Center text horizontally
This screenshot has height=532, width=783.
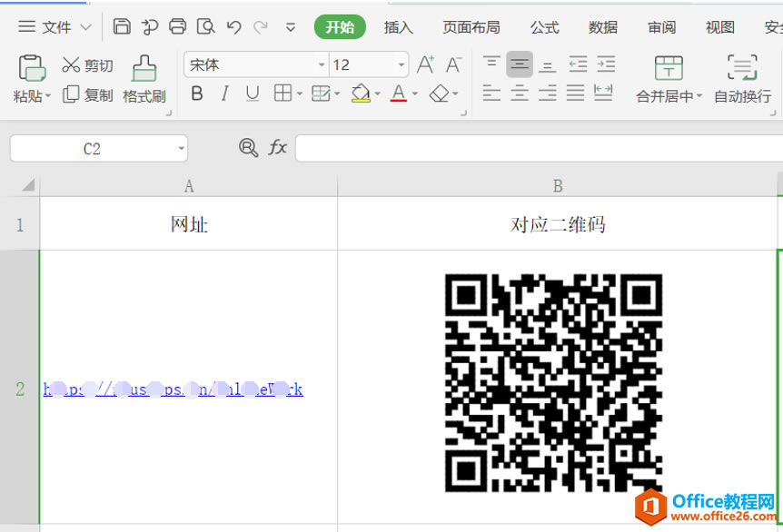point(520,94)
